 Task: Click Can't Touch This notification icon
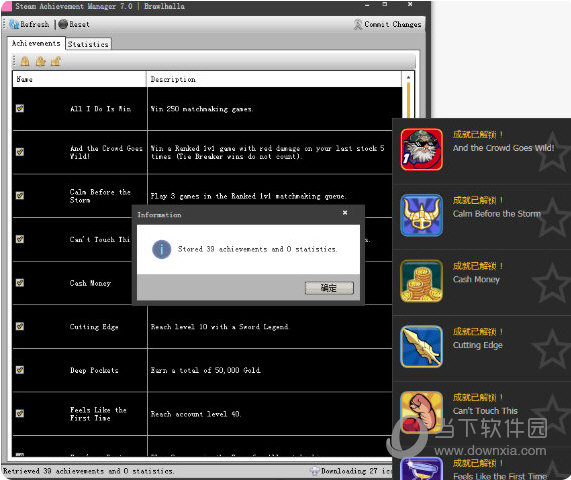[422, 412]
